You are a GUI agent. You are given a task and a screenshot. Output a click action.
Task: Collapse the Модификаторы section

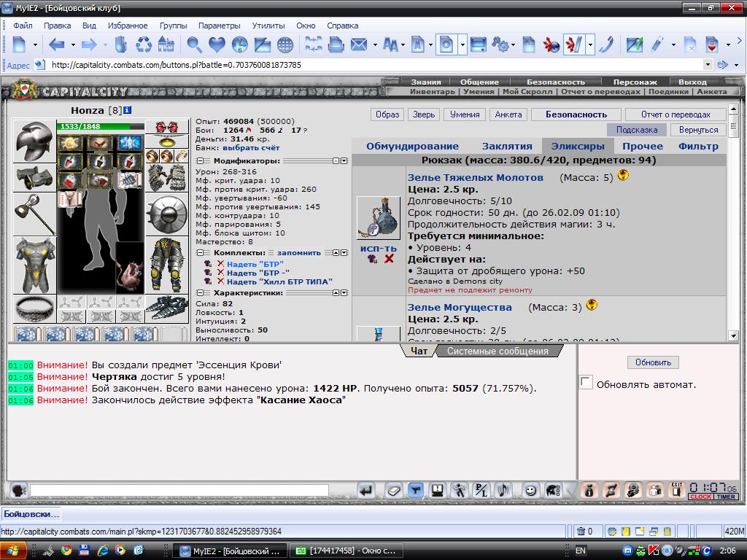200,161
